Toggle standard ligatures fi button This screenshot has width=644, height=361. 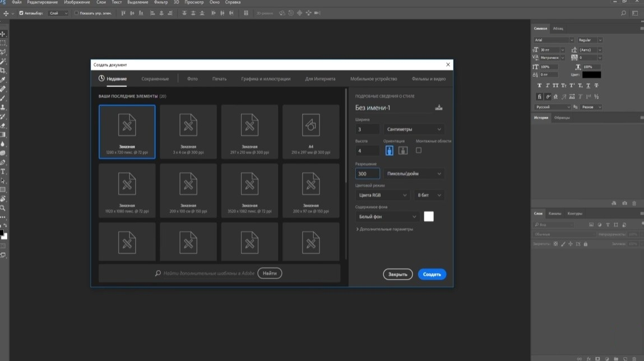(x=539, y=97)
